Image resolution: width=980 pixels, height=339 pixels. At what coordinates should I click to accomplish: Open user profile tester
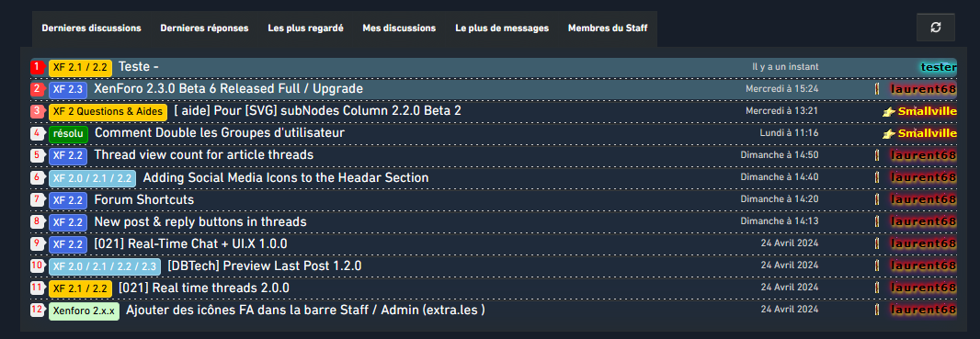(938, 67)
